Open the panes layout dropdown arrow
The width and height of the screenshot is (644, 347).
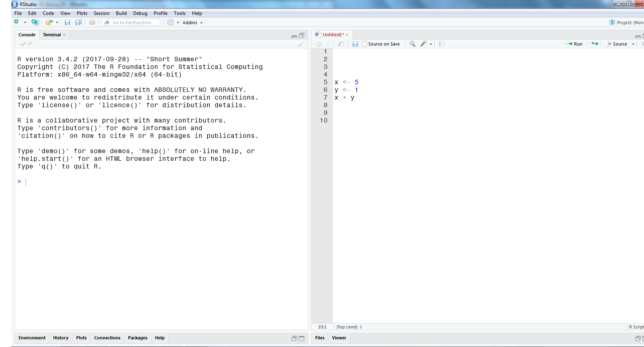pyautogui.click(x=178, y=23)
